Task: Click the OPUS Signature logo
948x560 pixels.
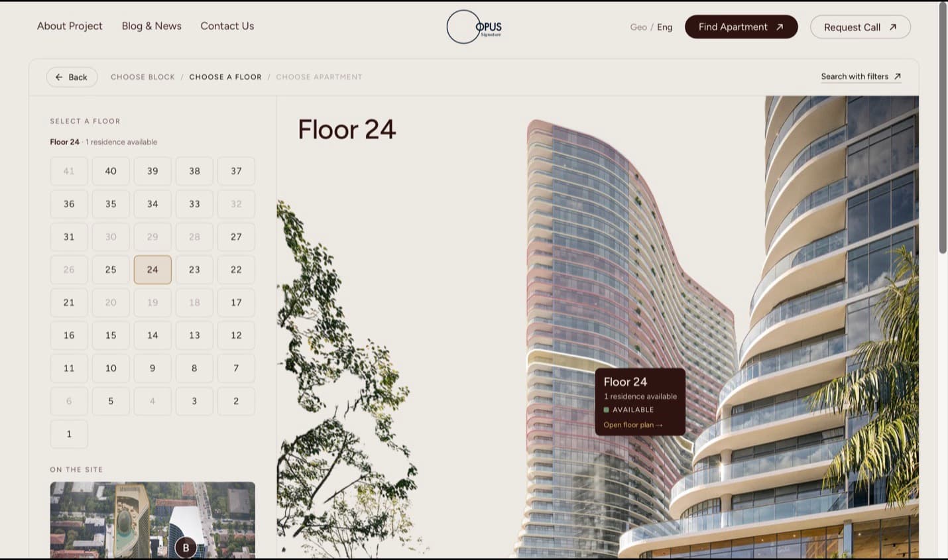Action: tap(474, 27)
